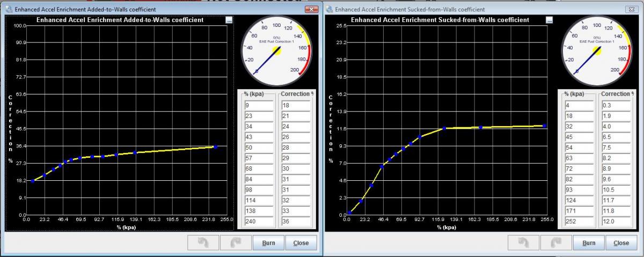Image resolution: width=644 pixels, height=257 pixels.
Task: Select the Correction field showing 12.0
Action: click(x=615, y=222)
